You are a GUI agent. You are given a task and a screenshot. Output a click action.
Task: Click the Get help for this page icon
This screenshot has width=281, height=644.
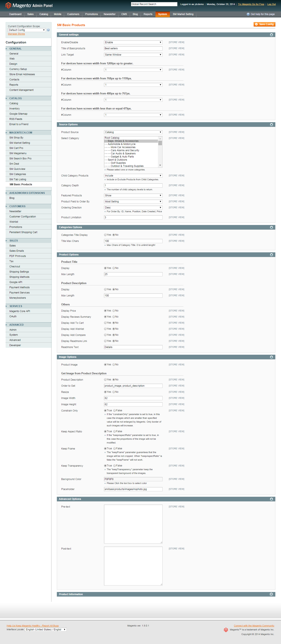(248, 14)
